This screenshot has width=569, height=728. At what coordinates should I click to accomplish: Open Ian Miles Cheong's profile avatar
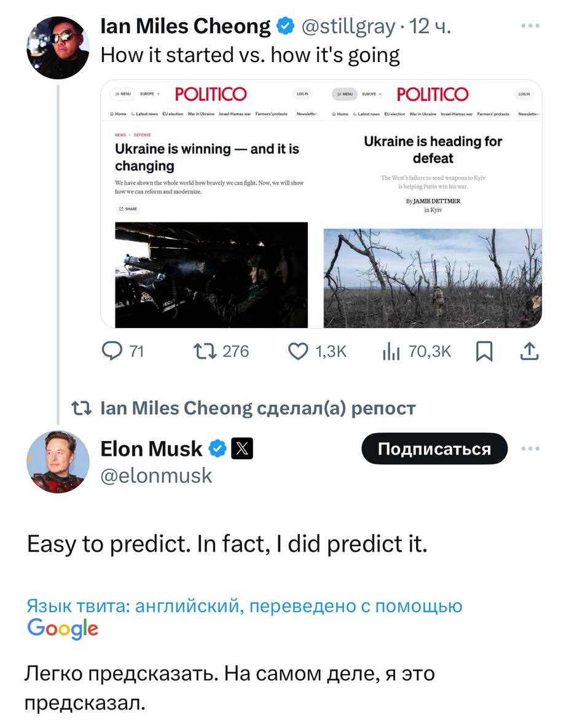tap(58, 48)
